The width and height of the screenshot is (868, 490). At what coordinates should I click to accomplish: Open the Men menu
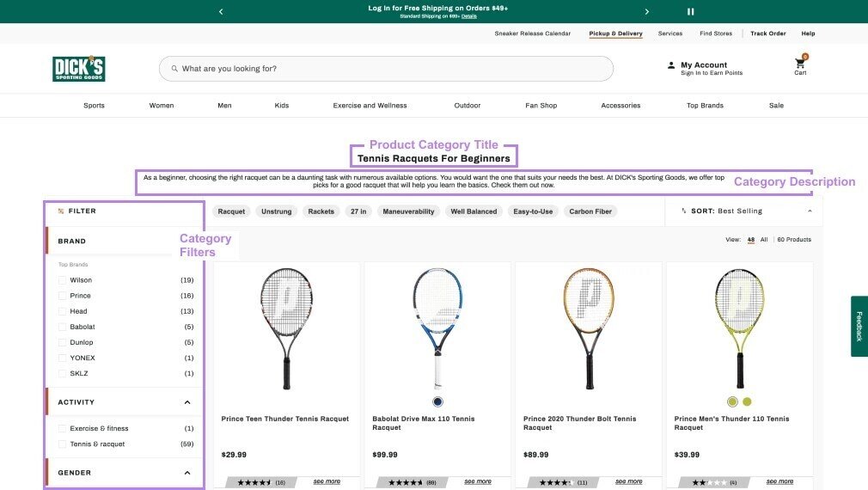[x=224, y=105]
